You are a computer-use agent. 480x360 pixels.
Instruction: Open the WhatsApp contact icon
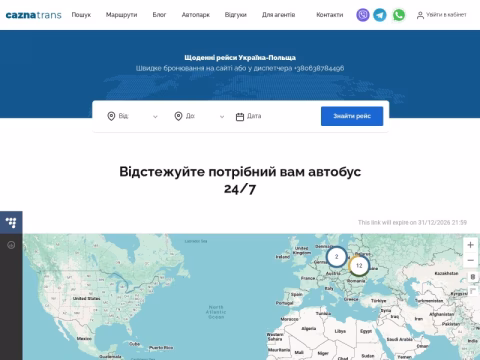click(399, 15)
